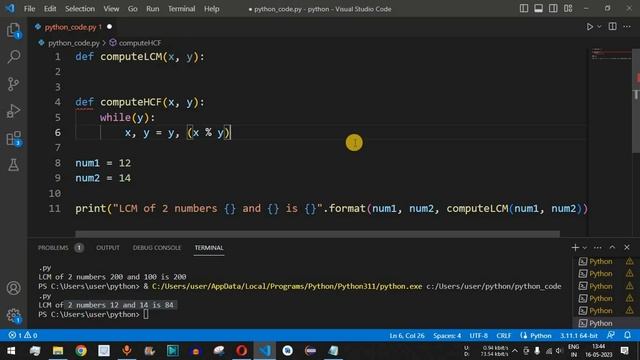Image resolution: width=640 pixels, height=360 pixels.
Task: Open terminal panel More Actions ellipsis
Action: coord(598,247)
